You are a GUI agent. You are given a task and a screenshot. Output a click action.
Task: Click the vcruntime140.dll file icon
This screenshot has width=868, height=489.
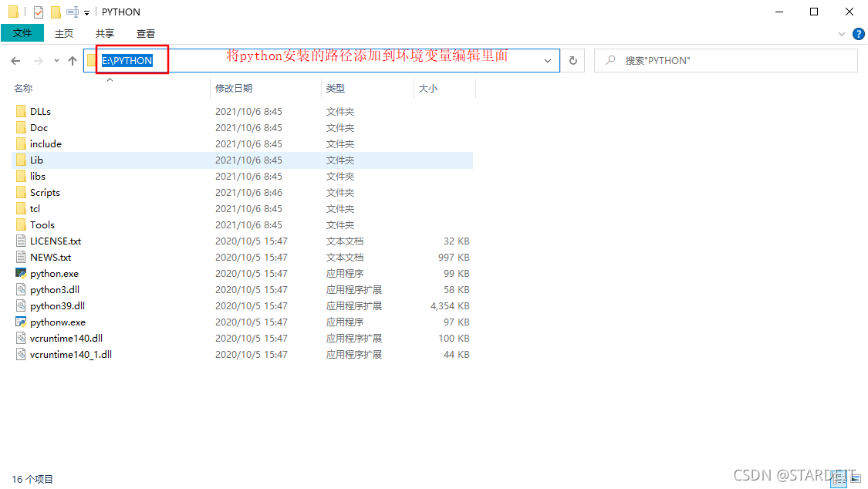point(21,338)
